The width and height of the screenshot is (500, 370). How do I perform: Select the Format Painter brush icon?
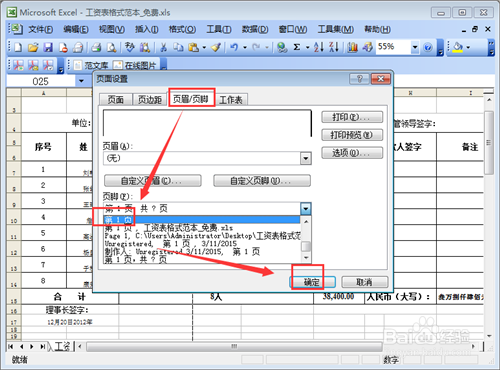[x=216, y=48]
